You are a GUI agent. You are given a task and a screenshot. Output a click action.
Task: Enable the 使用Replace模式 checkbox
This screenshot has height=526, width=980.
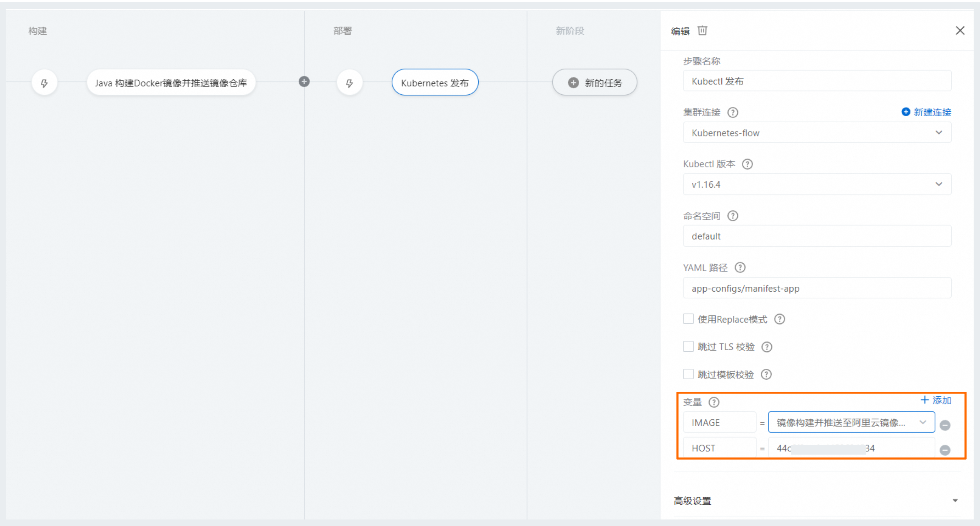click(x=688, y=319)
